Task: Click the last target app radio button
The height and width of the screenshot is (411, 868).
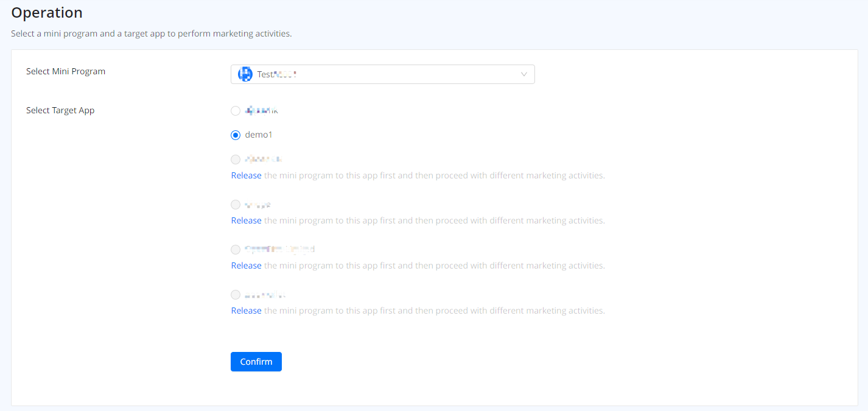Action: pyautogui.click(x=236, y=295)
